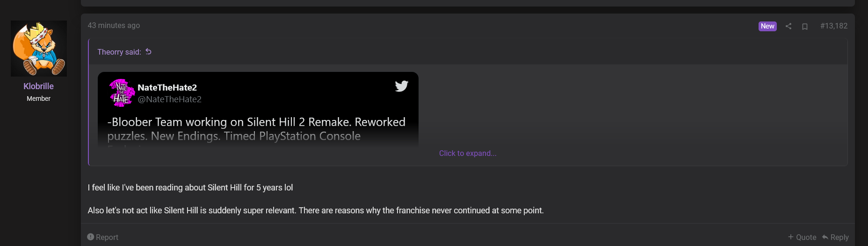
Task: Click Theorry said quote header
Action: [x=119, y=52]
